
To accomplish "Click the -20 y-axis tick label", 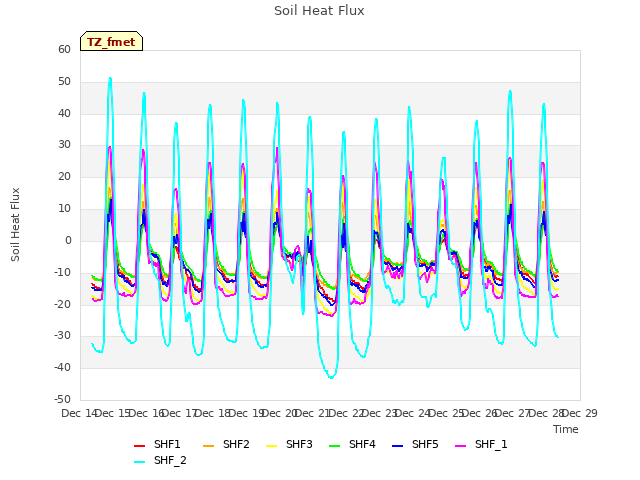I will click(63, 304).
